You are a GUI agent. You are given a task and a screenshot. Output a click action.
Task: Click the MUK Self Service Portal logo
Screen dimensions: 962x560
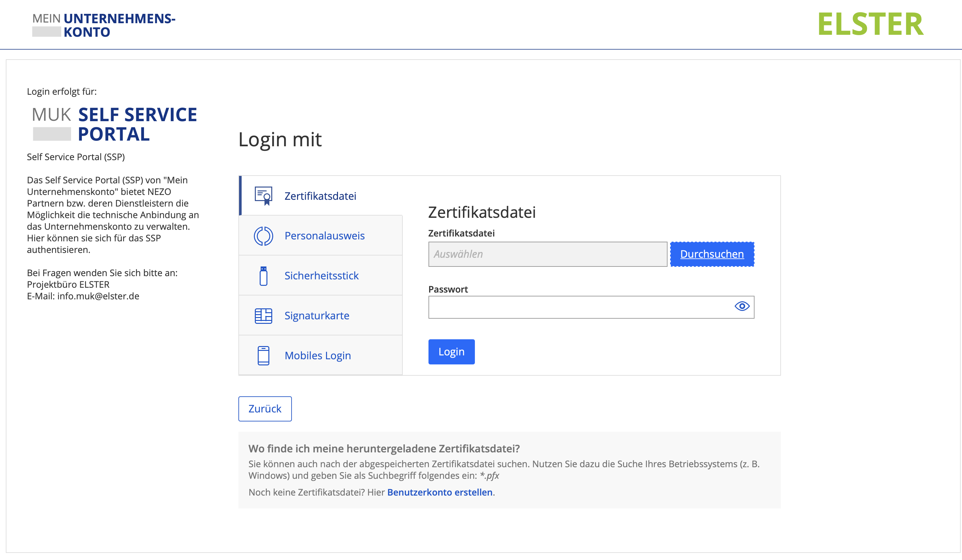pyautogui.click(x=114, y=124)
